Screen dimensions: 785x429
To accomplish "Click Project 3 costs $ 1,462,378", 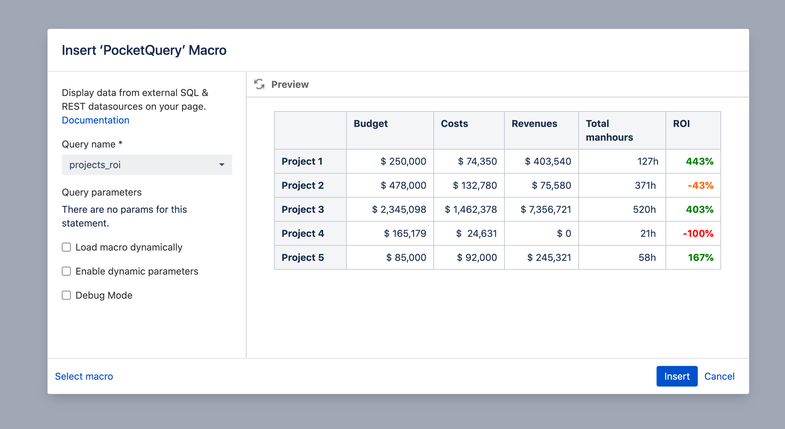I will pyautogui.click(x=469, y=209).
